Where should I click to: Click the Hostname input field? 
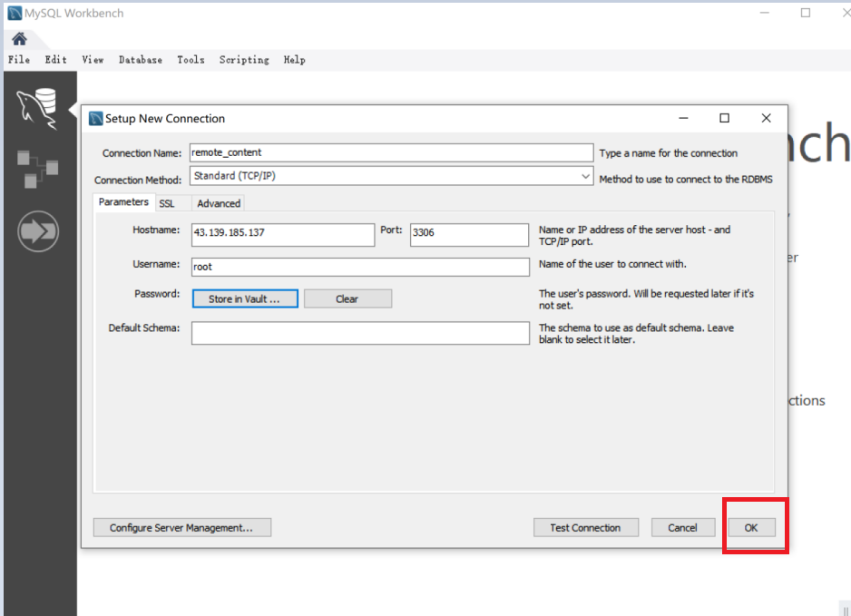283,234
